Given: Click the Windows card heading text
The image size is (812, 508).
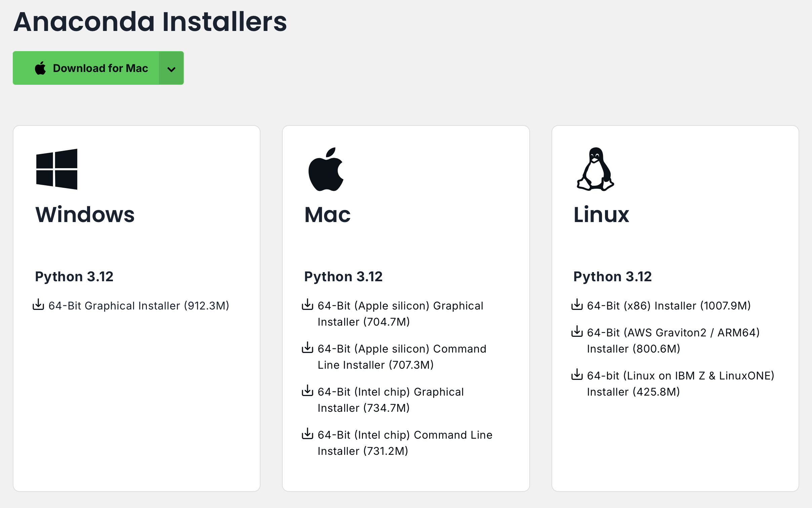Looking at the screenshot, I should click(85, 215).
